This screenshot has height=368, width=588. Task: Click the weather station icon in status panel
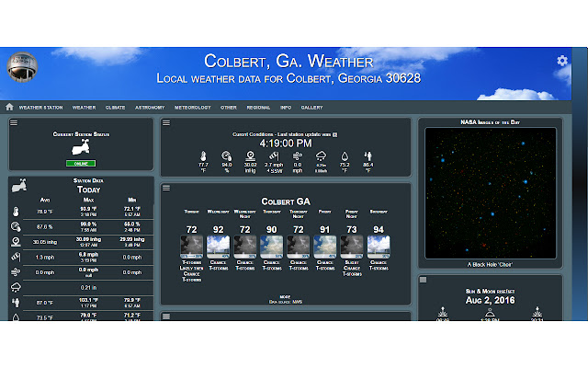81,147
